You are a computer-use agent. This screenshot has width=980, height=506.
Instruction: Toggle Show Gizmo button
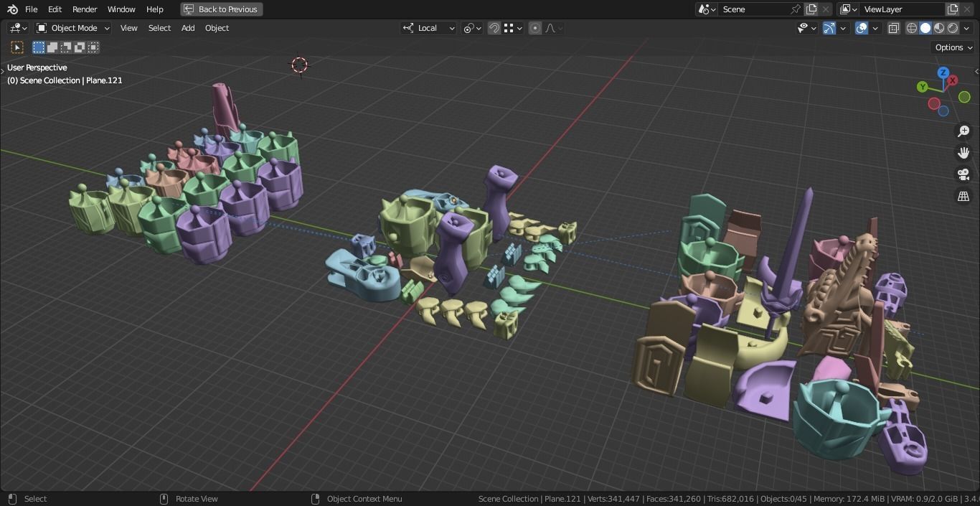pyautogui.click(x=829, y=28)
